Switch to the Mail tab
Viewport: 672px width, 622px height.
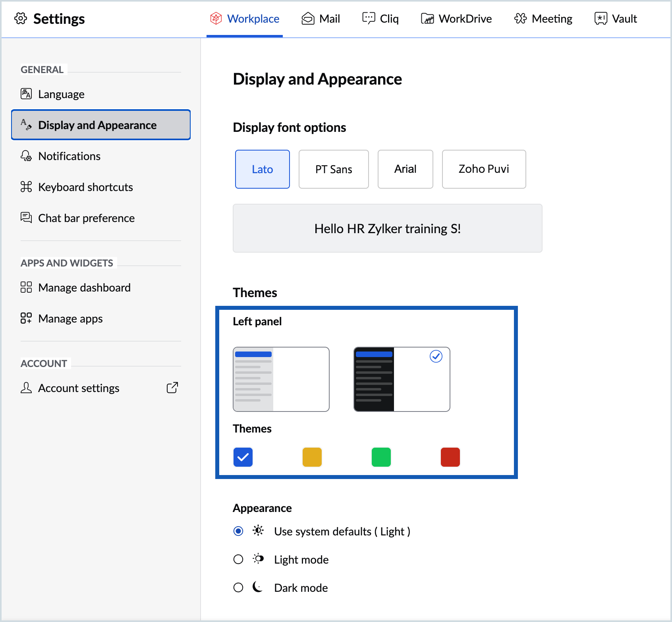pos(321,19)
